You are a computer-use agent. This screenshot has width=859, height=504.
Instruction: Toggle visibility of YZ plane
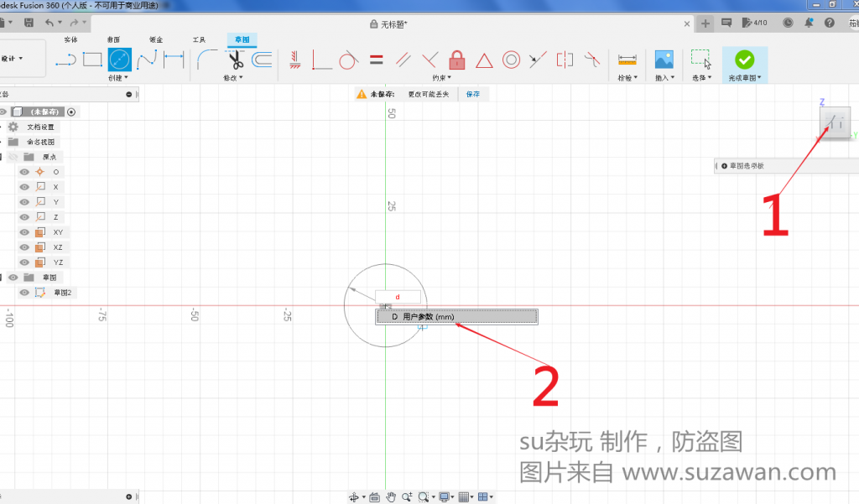pyautogui.click(x=24, y=262)
